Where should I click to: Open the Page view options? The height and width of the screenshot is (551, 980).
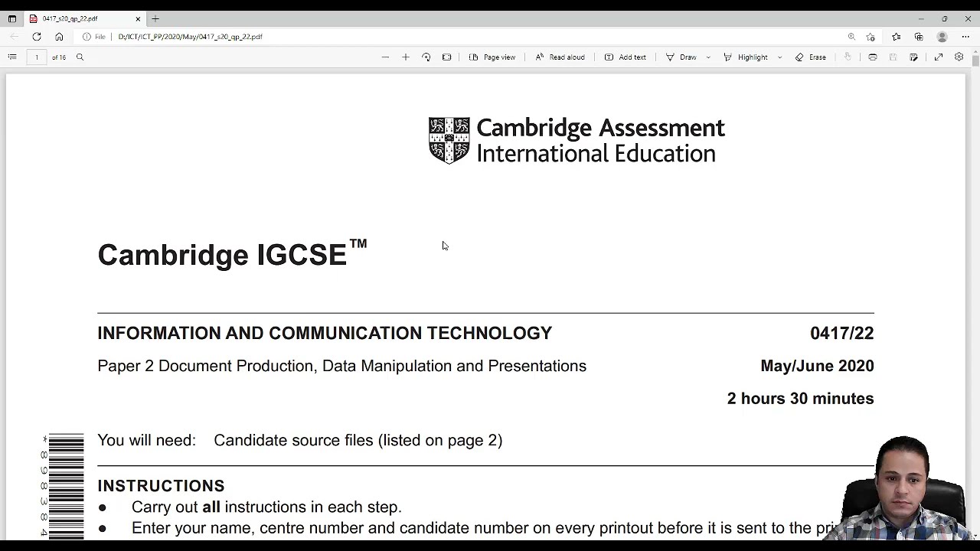click(x=492, y=57)
